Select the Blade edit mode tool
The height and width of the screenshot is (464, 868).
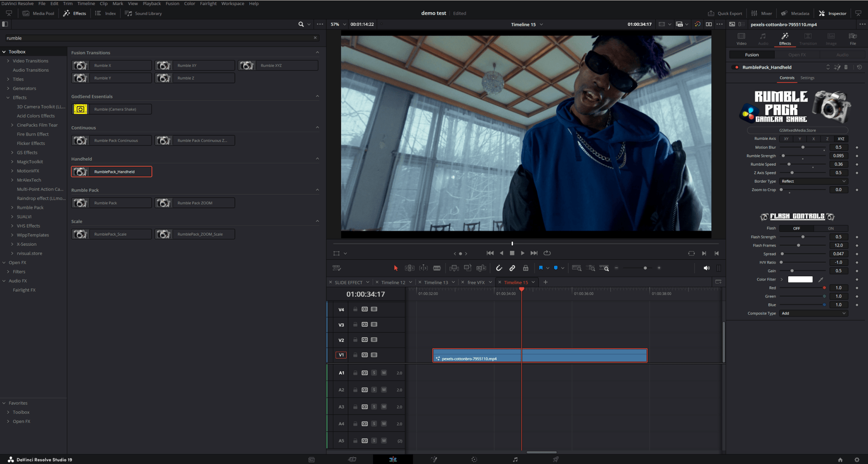click(437, 268)
